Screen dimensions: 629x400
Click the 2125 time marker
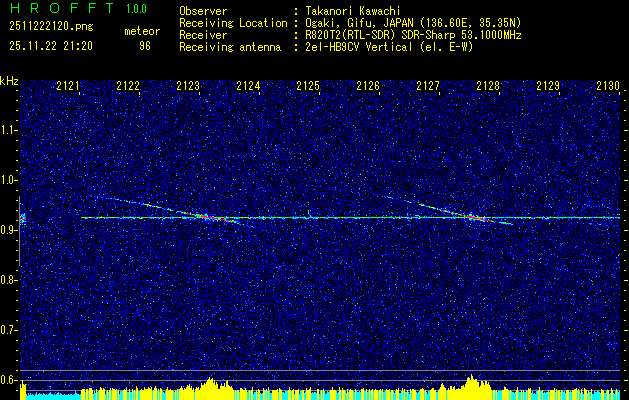pyautogui.click(x=308, y=86)
